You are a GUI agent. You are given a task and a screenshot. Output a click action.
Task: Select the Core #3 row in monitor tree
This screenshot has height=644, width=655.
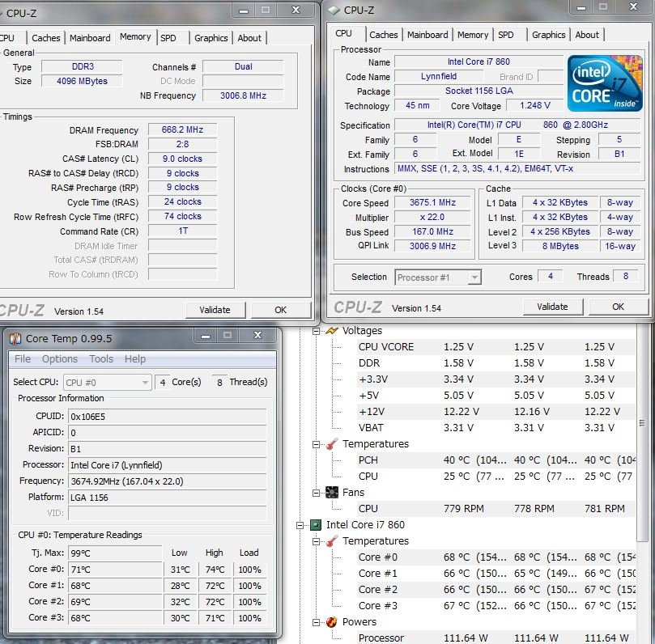496,606
